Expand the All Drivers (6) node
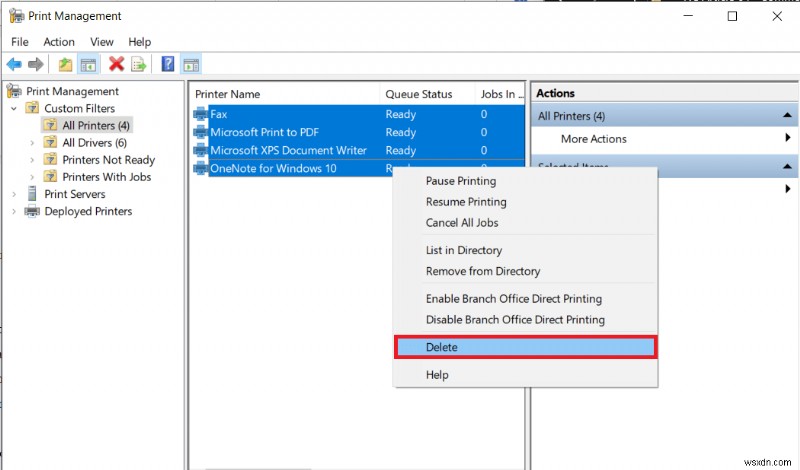800x470 pixels. tap(32, 143)
